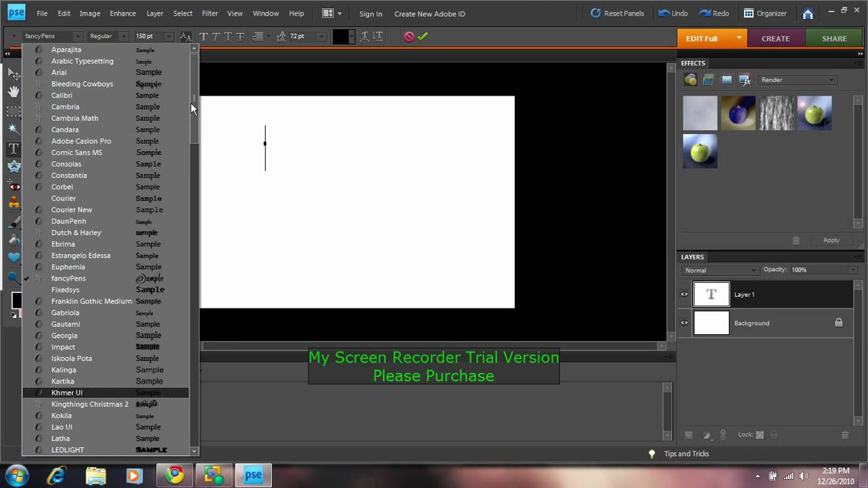Open the 72 pt leading dropdown

coord(321,37)
